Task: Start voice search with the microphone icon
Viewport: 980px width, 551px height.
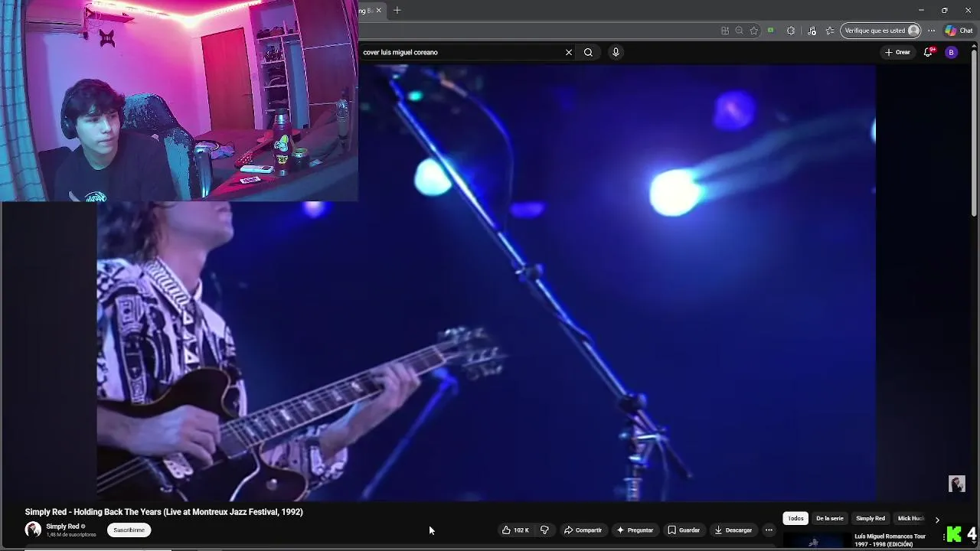Action: click(x=616, y=52)
